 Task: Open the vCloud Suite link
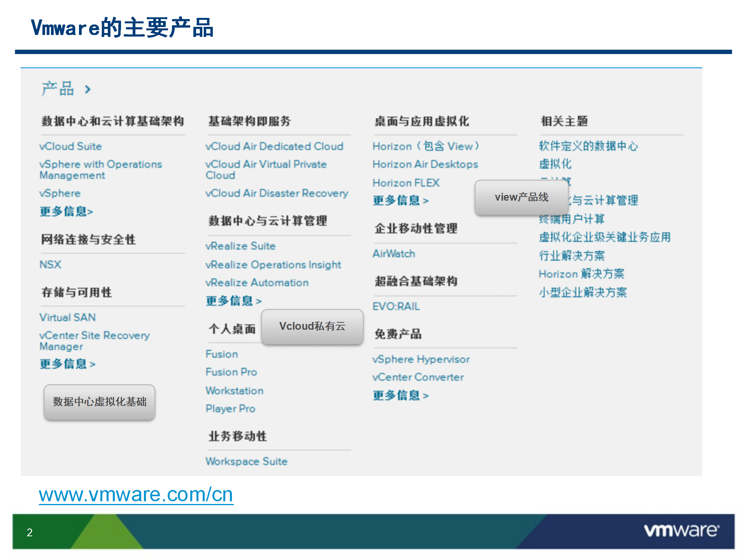point(70,146)
